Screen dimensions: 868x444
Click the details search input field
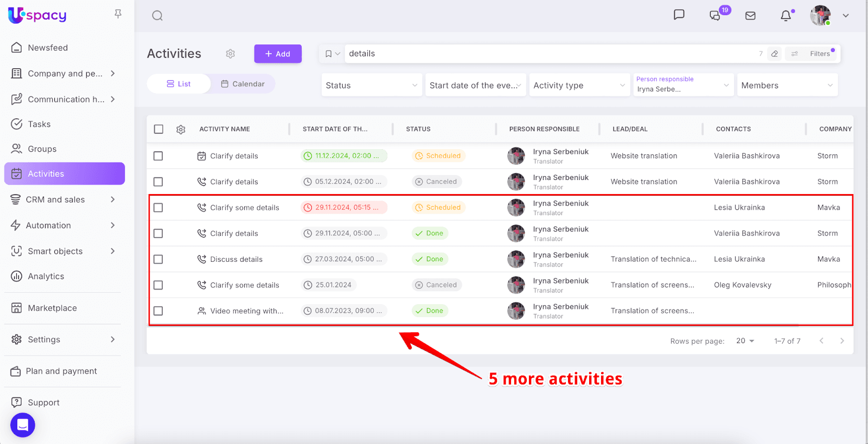click(542, 54)
